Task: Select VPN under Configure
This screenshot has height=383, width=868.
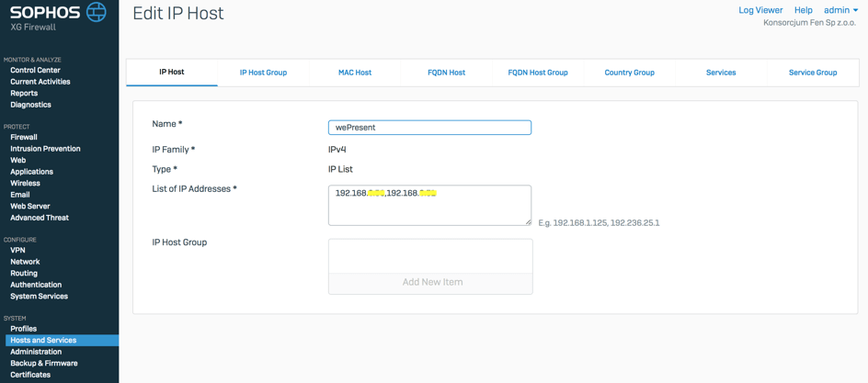Action: 17,250
